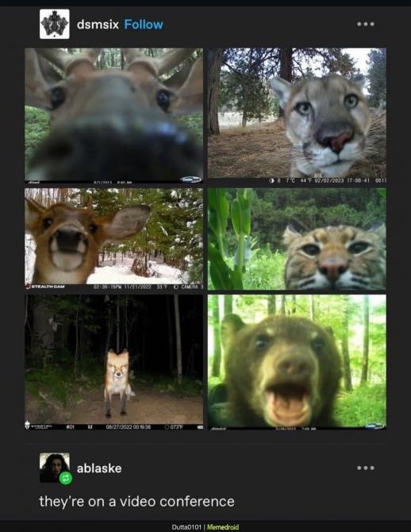Click the dsmsix username
Viewport: 411px width, 532px height.
pyautogui.click(x=98, y=25)
